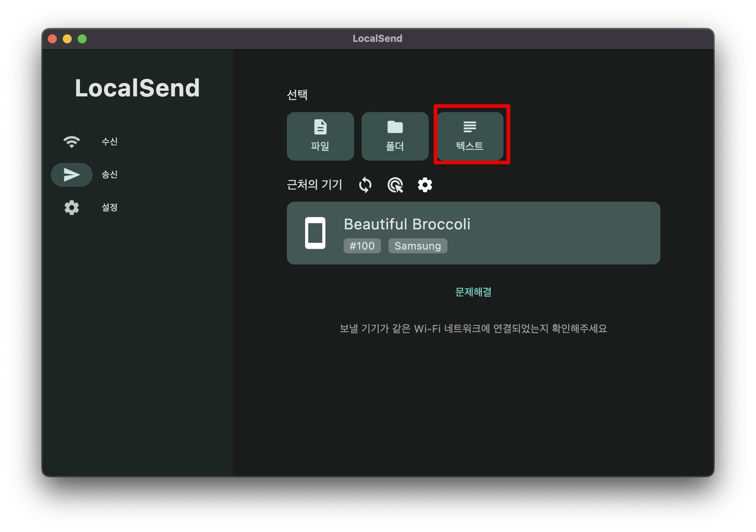Switch to the 송신 tab

pos(109,175)
